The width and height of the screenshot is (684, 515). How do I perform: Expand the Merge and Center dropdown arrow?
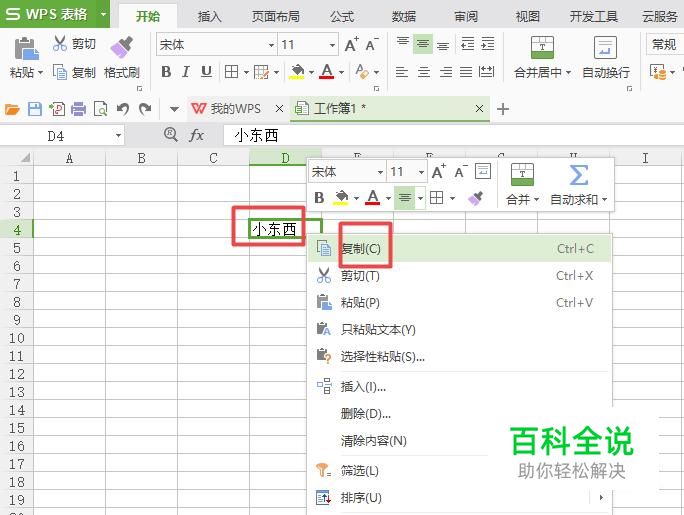coord(568,72)
